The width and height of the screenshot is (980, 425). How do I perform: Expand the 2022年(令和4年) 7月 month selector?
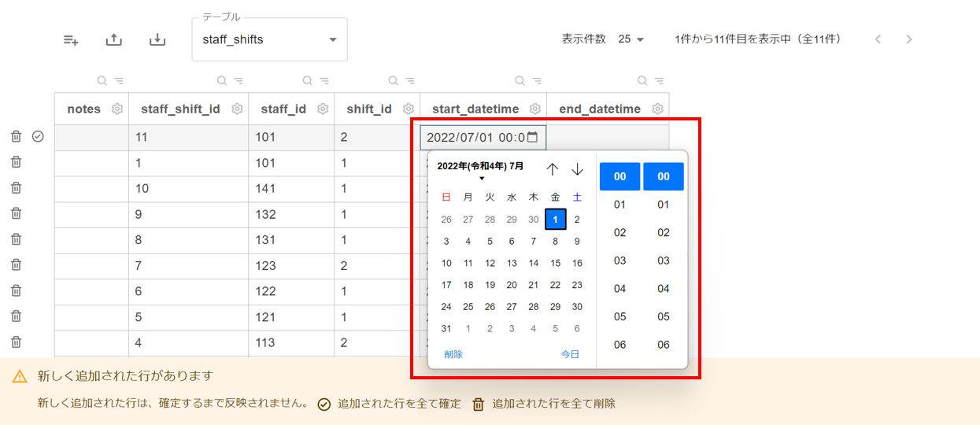pyautogui.click(x=481, y=171)
